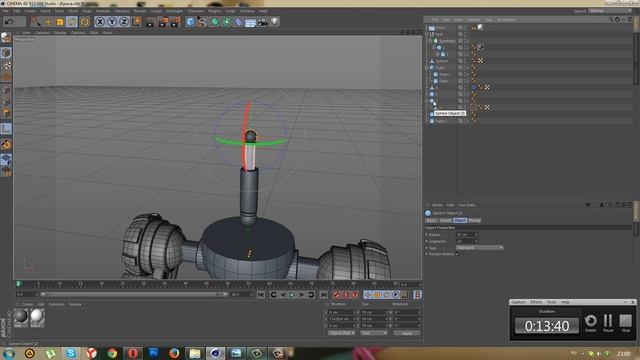Open Render to Picture Viewer icon
Viewport: 640px width, 360px height.
[x=163, y=22]
